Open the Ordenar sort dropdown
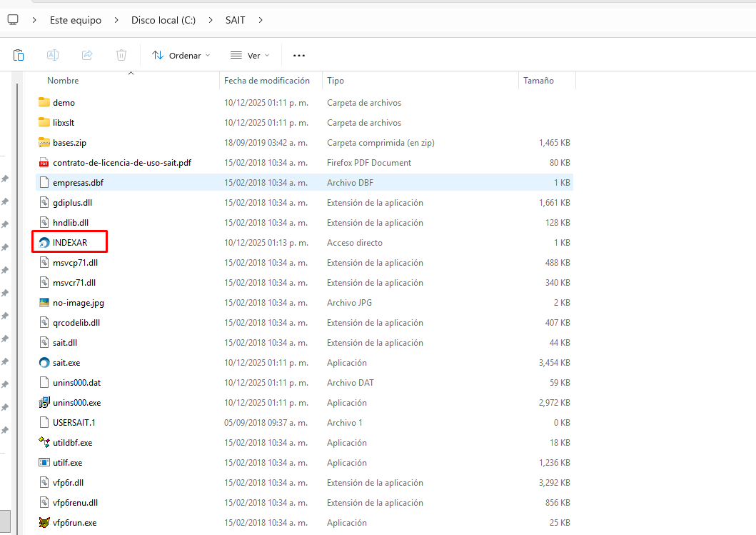 [181, 55]
